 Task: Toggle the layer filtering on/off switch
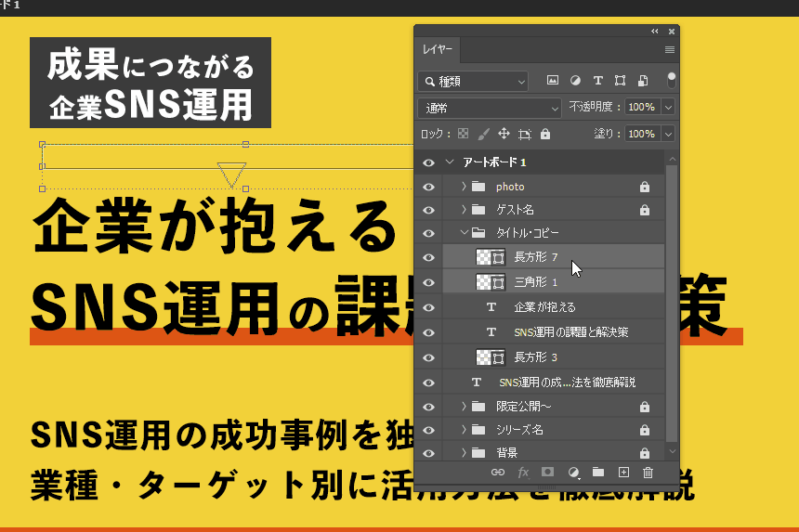tap(671, 80)
